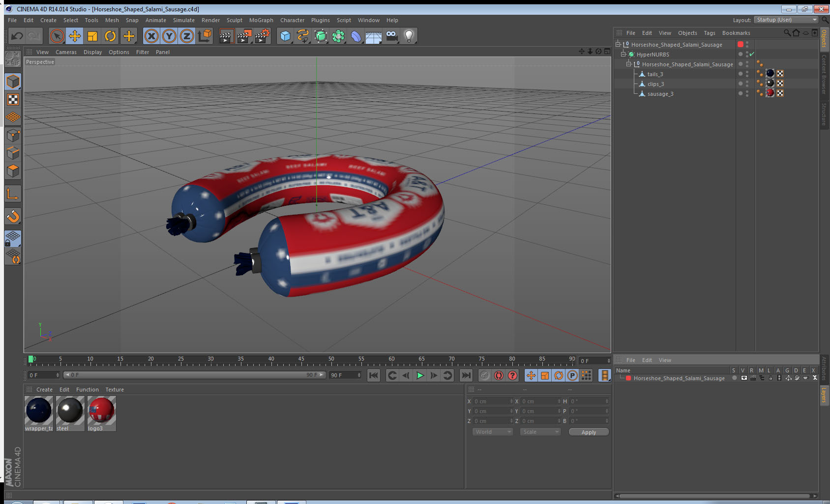830x504 pixels.
Task: Render active view clapperboard
Action: [226, 36]
